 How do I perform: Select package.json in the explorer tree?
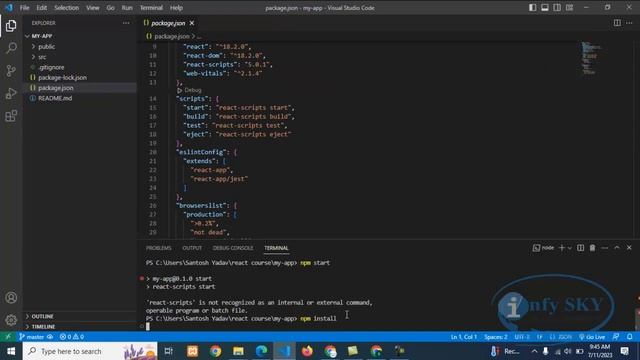tap(80, 88)
